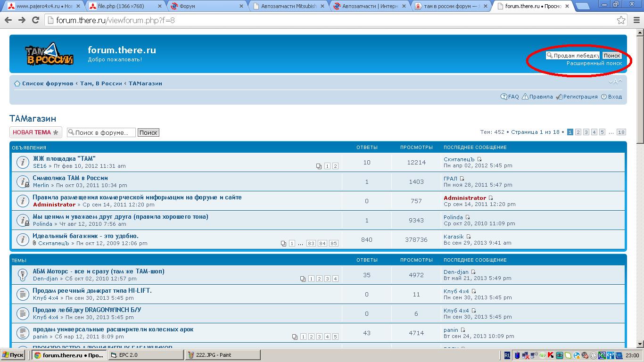Screen dimensions: 644x362
Task: Go to page 18 of topics
Action: pos(621,132)
